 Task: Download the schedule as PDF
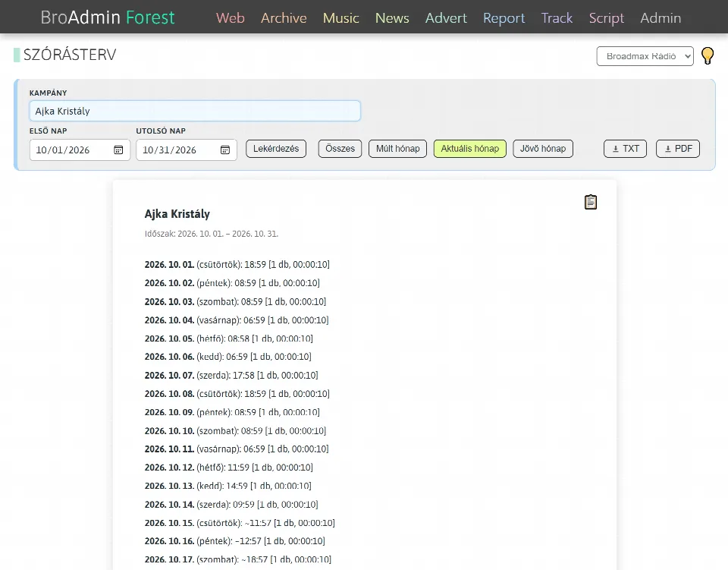point(678,149)
